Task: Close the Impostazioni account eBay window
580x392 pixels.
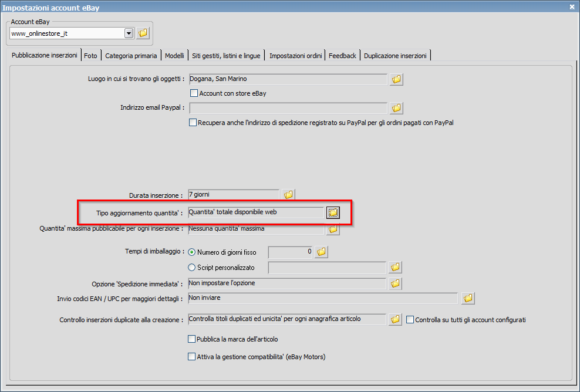Action: [x=572, y=7]
